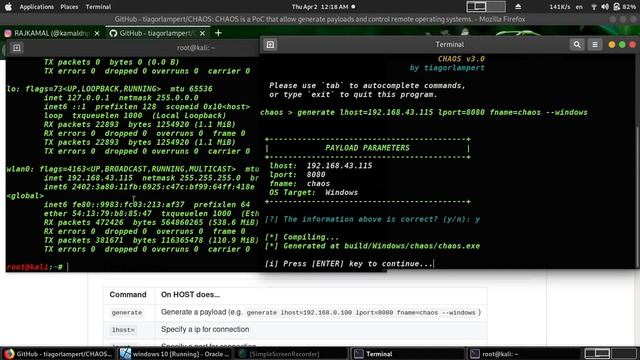Open the Terminal window hamburger menu

(x=595, y=44)
